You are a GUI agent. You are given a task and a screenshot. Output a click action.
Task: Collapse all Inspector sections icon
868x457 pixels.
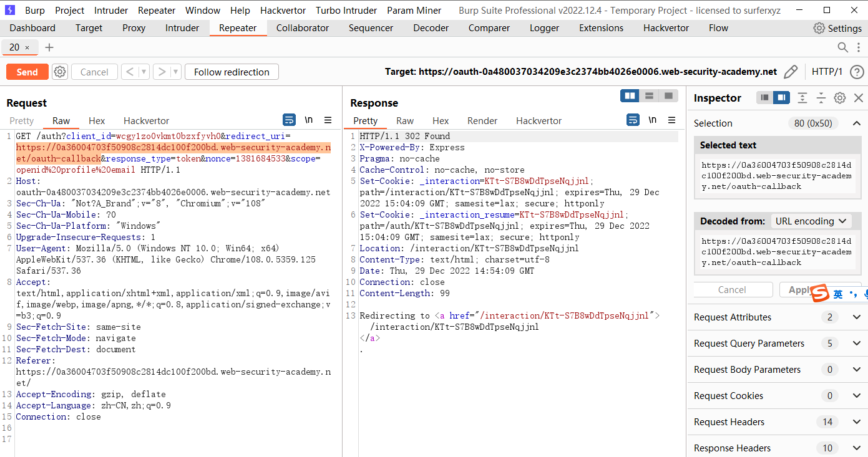tap(821, 98)
